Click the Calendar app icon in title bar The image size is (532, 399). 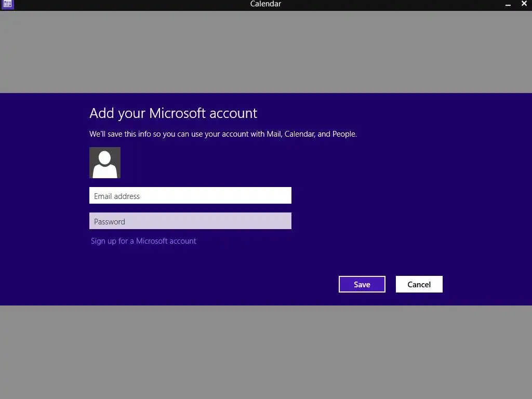coord(7,4)
